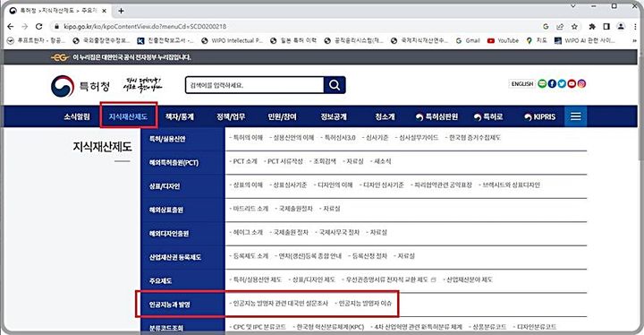Screen dimensions: 644x335
Task: Open the Chrome side panel icon
Action: 606,26
